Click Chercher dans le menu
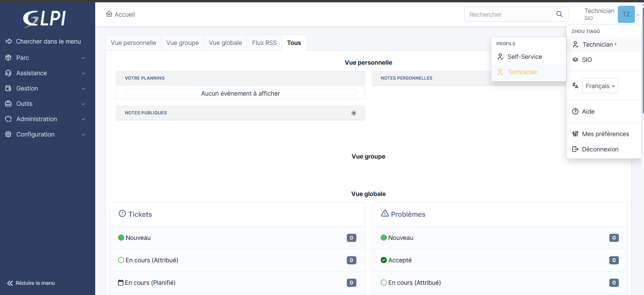Image resolution: width=644 pixels, height=295 pixels. (48, 42)
